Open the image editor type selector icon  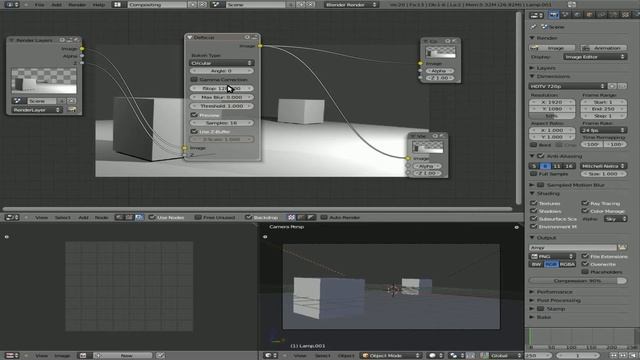coord(11,356)
